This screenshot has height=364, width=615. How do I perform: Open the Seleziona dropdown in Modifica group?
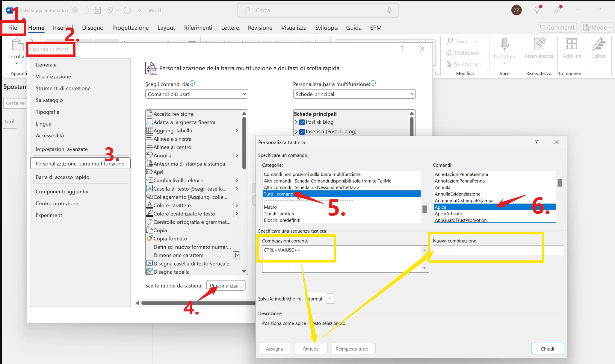[464, 64]
